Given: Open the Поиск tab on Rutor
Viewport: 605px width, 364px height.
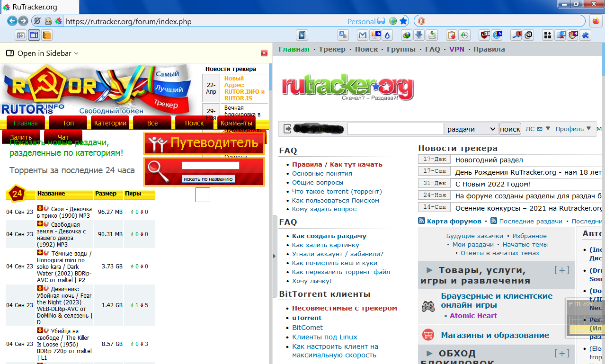Looking at the screenshot, I should [195, 123].
